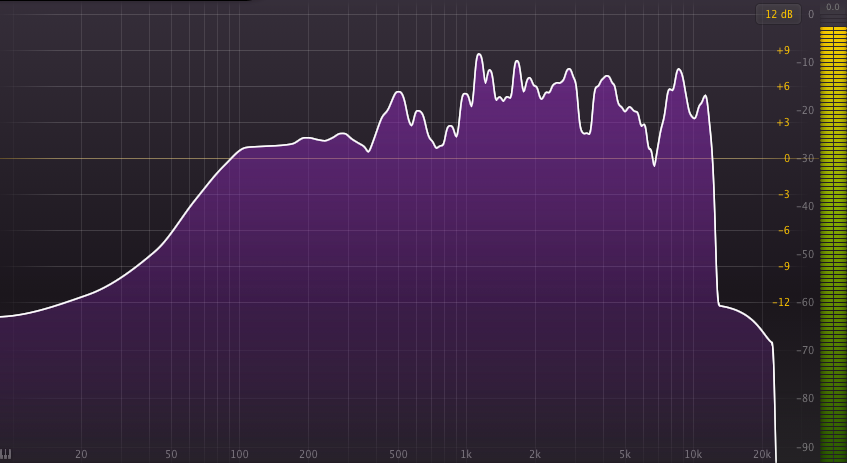This screenshot has height=463, width=847.
Task: Click the EQ curve's deepest notch between 5k and 10k
Action: [654, 165]
